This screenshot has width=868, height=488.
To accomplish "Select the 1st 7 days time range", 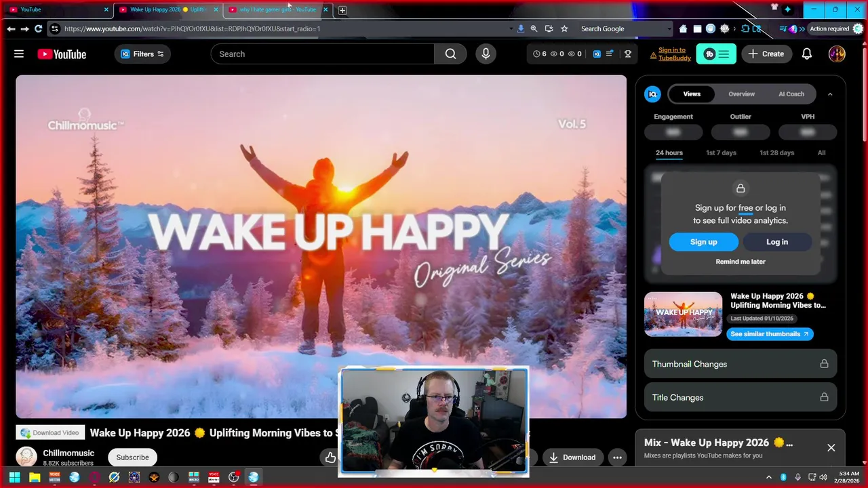I will tap(721, 153).
